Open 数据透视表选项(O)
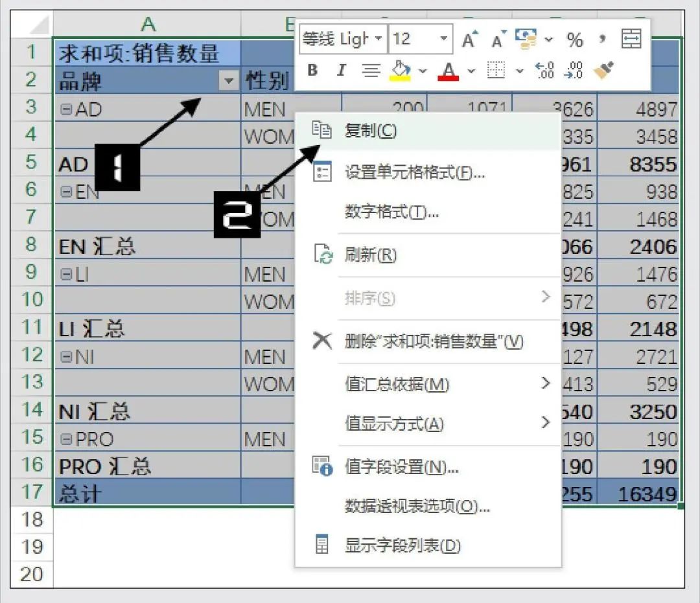The height and width of the screenshot is (603, 700). tap(428, 506)
